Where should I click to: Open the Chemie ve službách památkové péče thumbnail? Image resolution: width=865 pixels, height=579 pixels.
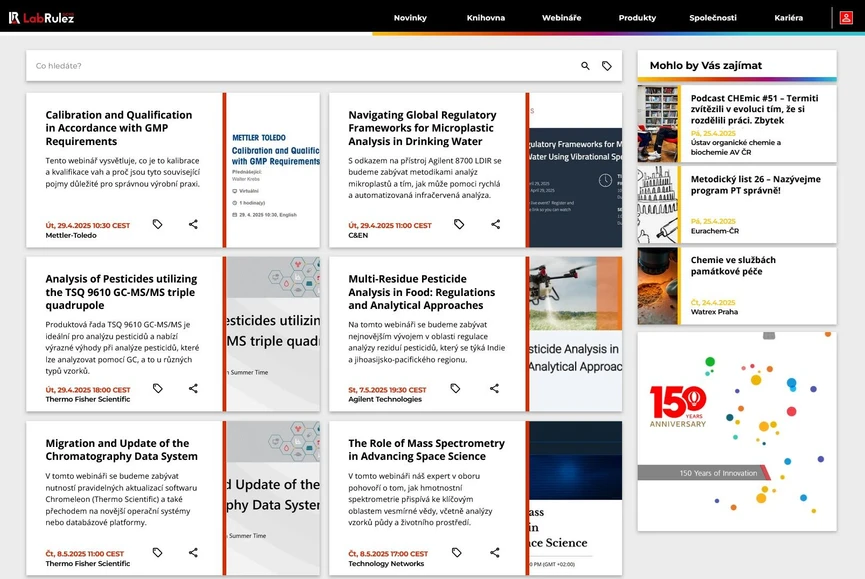(657, 286)
